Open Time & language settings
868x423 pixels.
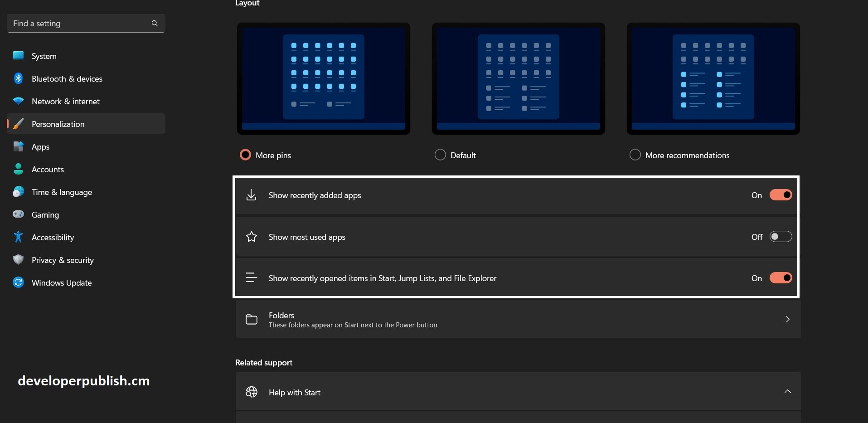(18, 191)
